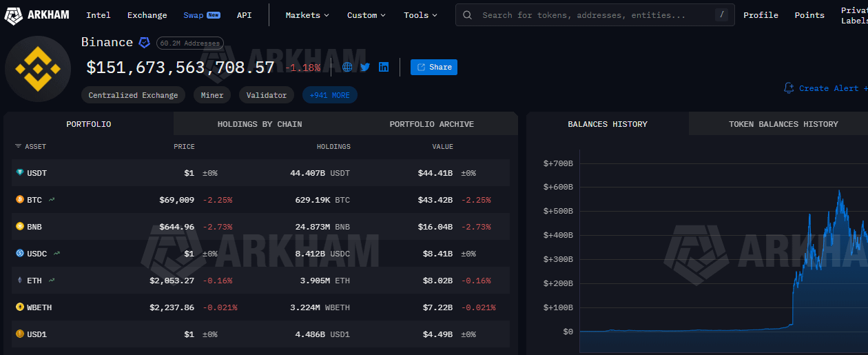Open the Intel menu item
This screenshot has height=355, width=868.
[99, 15]
